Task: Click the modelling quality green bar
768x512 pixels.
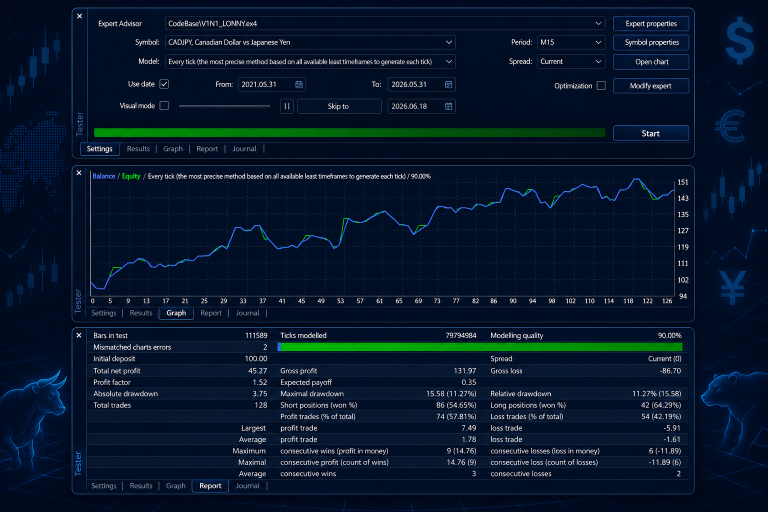Action: point(480,347)
